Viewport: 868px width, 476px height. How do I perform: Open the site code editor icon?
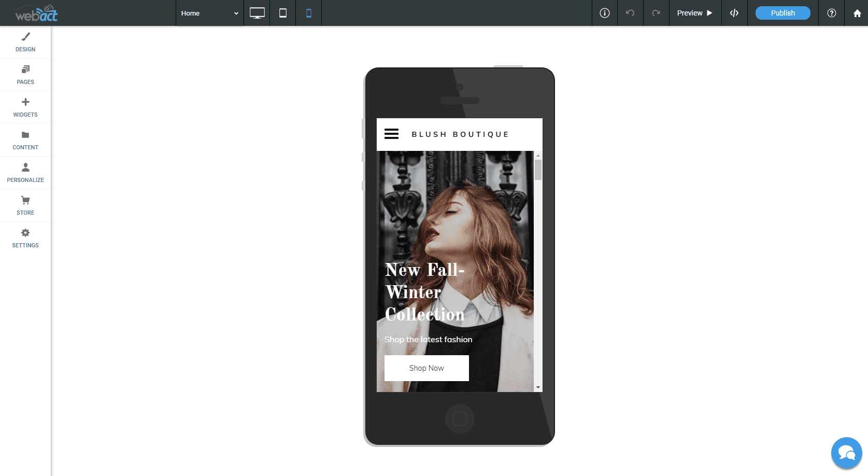(x=734, y=13)
